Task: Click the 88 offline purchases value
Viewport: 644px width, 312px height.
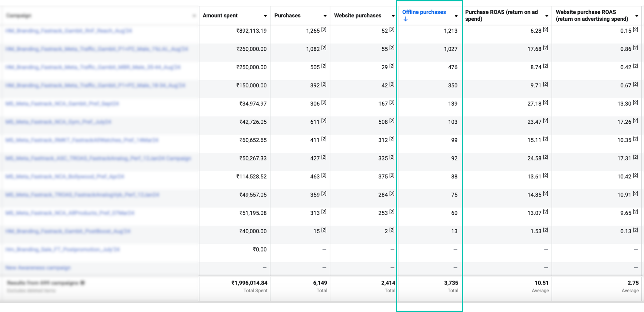Action: click(454, 177)
